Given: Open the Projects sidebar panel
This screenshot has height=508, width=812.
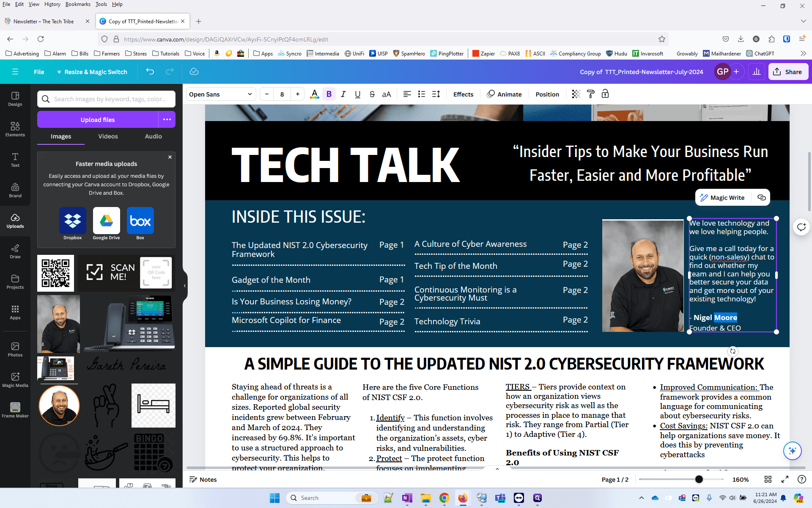Looking at the screenshot, I should [x=15, y=282].
